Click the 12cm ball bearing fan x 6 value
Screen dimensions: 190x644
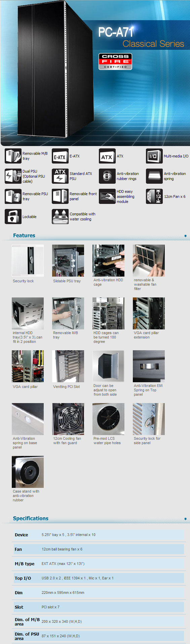(x=62, y=549)
